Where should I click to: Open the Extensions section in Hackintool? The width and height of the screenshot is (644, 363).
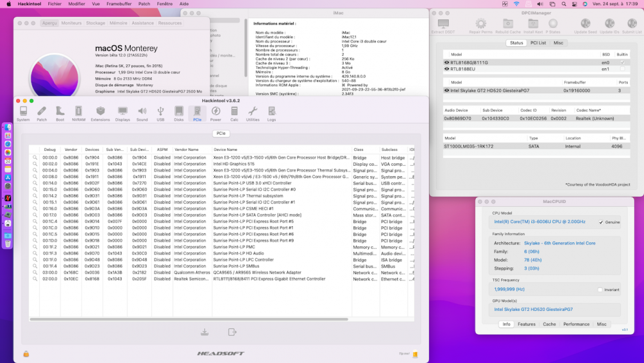coord(100,114)
